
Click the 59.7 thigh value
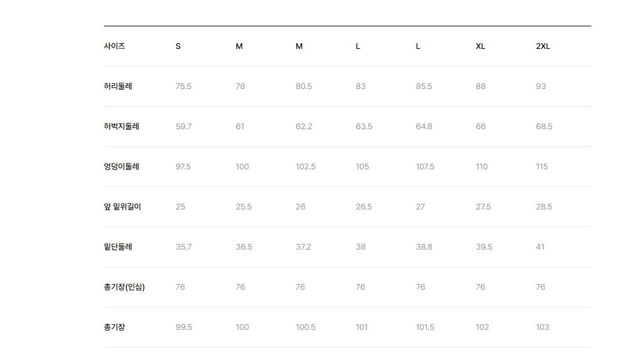(x=183, y=127)
